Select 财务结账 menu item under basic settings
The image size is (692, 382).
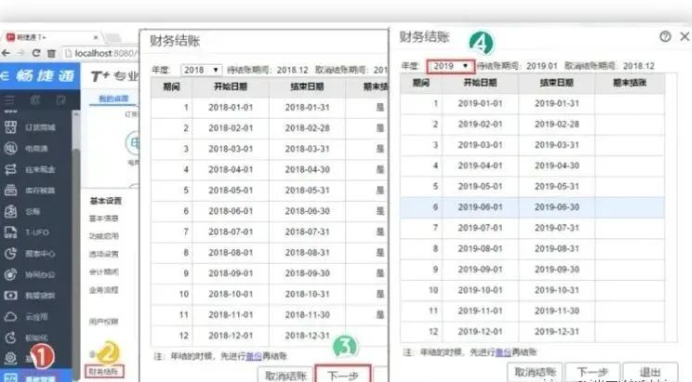104,371
